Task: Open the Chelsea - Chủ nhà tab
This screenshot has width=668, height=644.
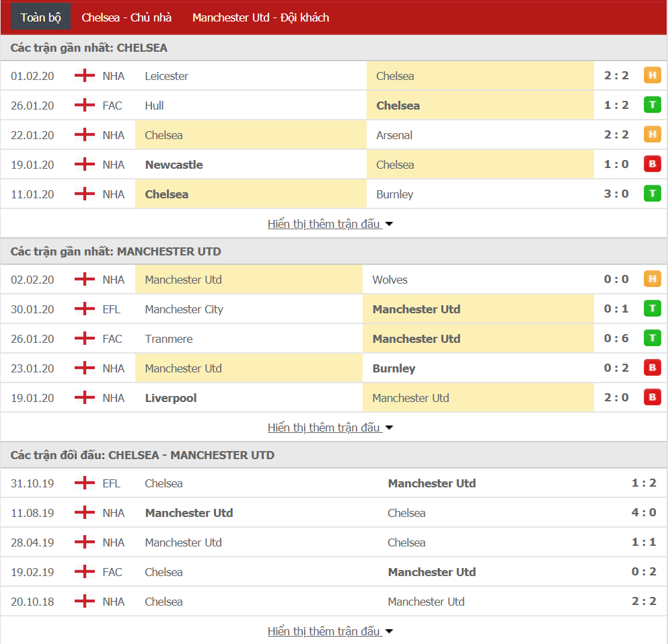Action: [x=126, y=17]
